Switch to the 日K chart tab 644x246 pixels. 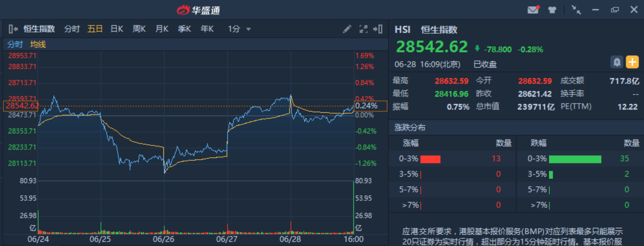pyautogui.click(x=117, y=29)
